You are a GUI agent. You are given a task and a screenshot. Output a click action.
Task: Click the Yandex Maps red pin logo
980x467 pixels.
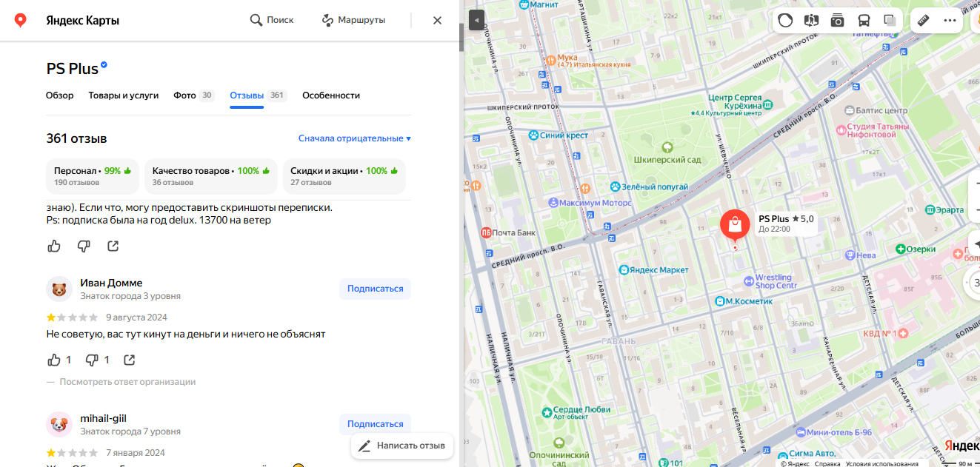pos(21,20)
